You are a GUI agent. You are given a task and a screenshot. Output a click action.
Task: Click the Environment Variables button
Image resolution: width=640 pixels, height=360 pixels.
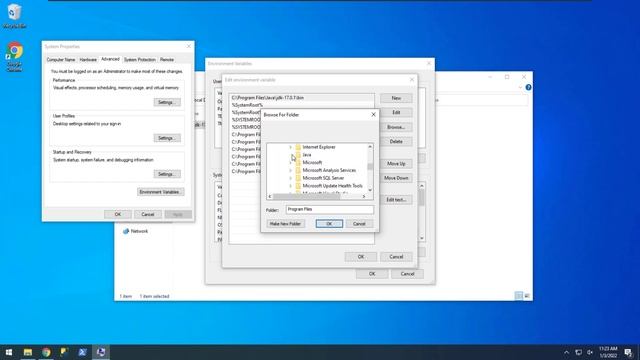[x=160, y=192]
